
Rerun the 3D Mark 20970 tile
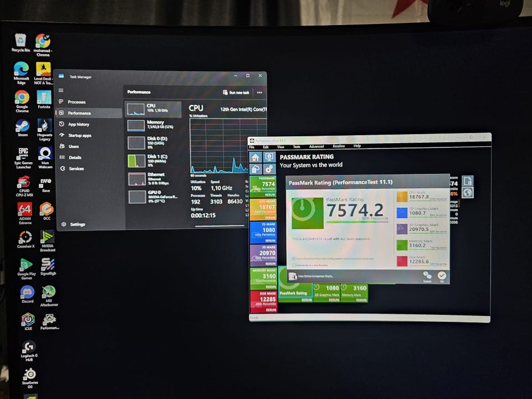click(x=270, y=264)
